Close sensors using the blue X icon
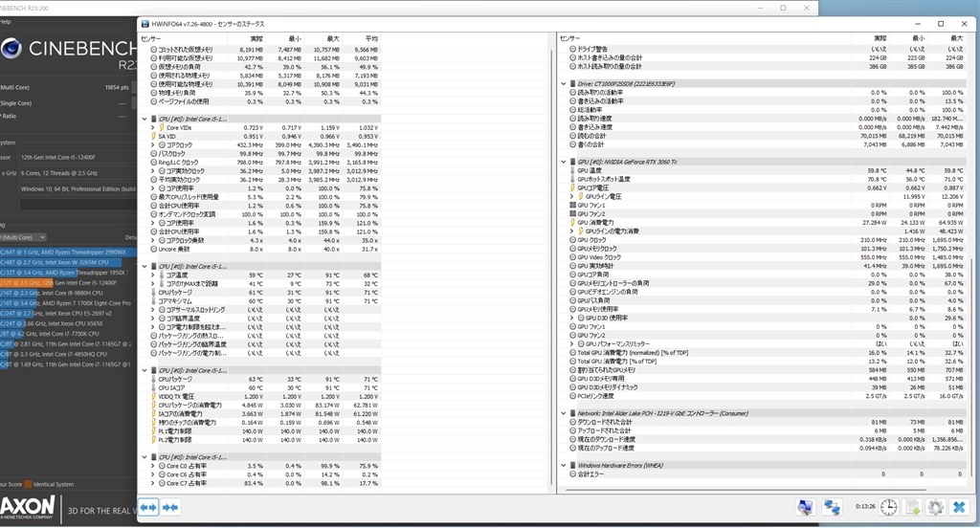This screenshot has height=528, width=980. 959,507
